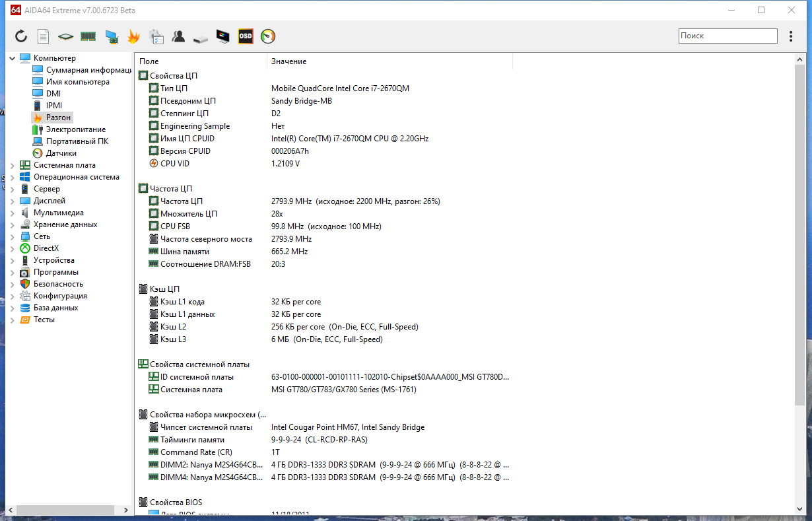Expand the Хранение данных tree node
The width and height of the screenshot is (812, 521).
coord(13,225)
